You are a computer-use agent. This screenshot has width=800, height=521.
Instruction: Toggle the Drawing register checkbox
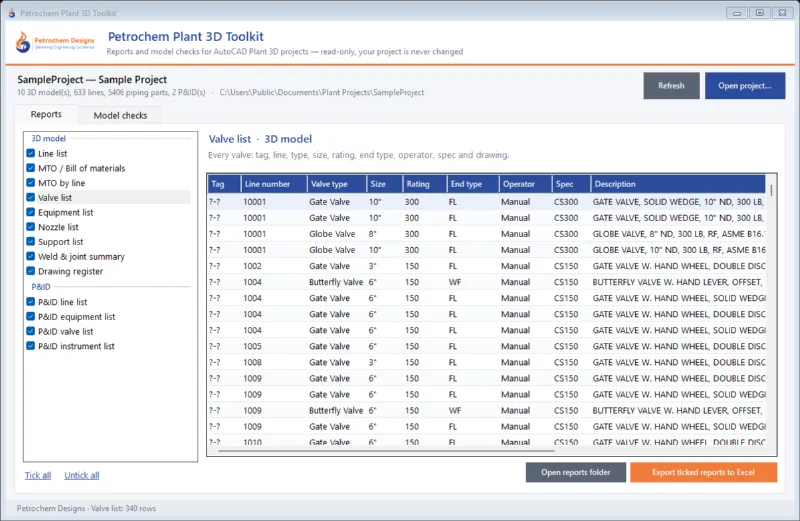[x=31, y=271]
